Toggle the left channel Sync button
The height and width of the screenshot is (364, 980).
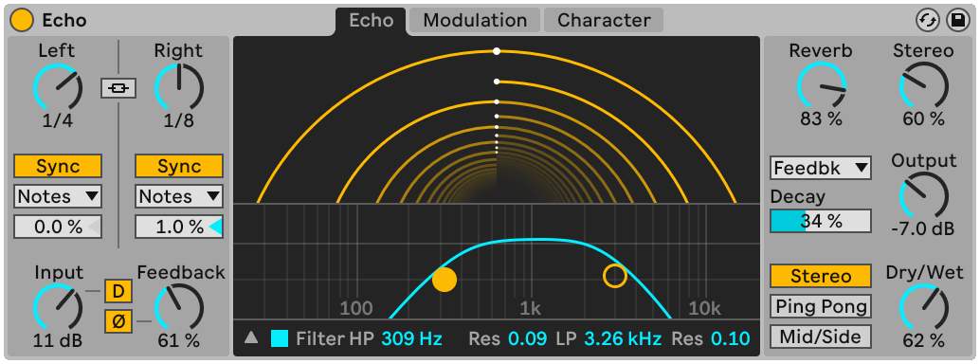tap(58, 167)
